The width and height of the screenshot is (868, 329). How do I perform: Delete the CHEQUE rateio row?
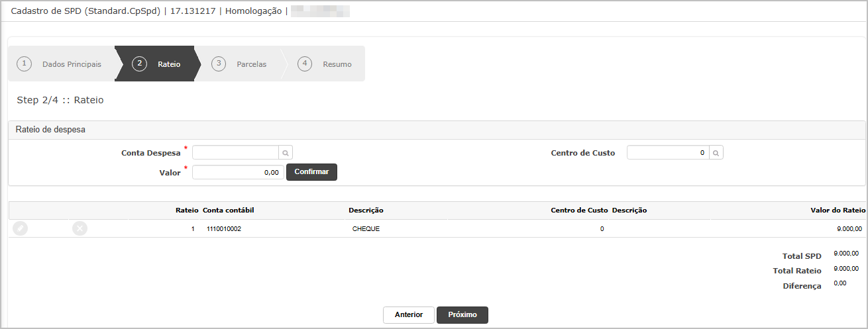point(80,228)
